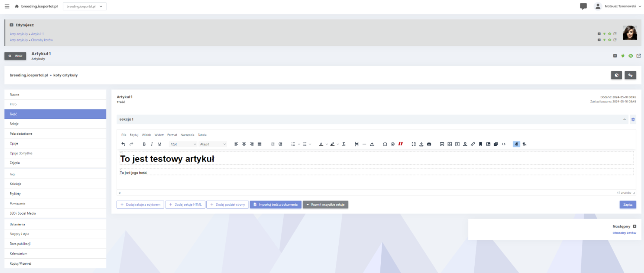Screen dimensions: 644x273
Task: Click the emoji smiley icon
Action: pos(393,144)
